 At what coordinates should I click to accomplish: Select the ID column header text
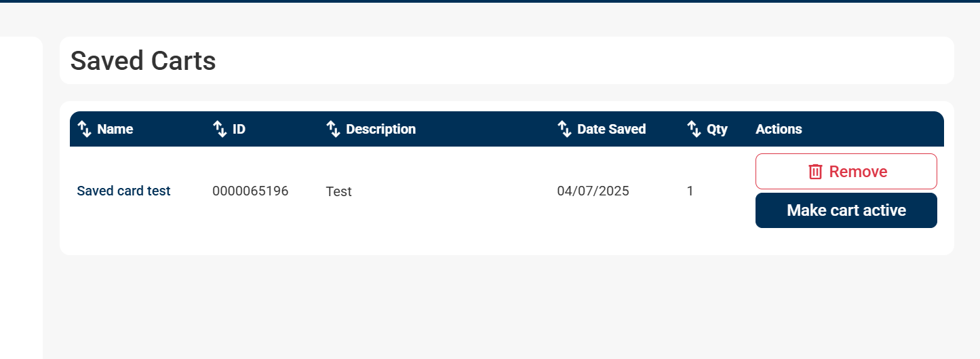tap(239, 129)
